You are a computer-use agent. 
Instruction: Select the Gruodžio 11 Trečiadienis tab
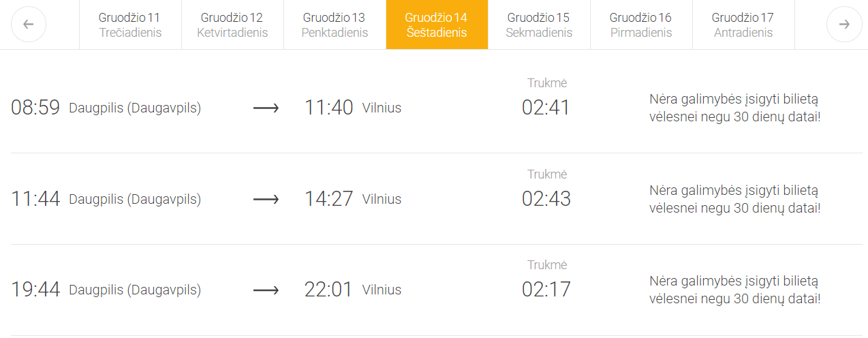[x=130, y=25]
